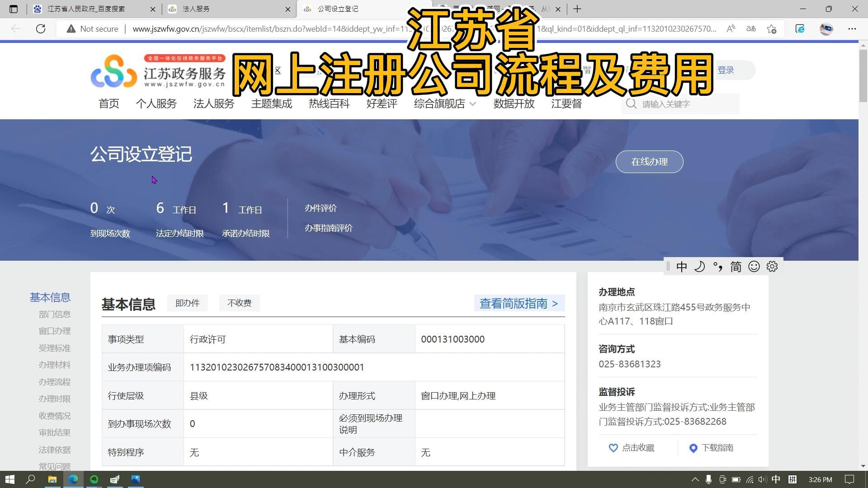The width and height of the screenshot is (868, 488).
Task: Expand the 综合旗舰店 navigation dropdown
Action: click(473, 103)
